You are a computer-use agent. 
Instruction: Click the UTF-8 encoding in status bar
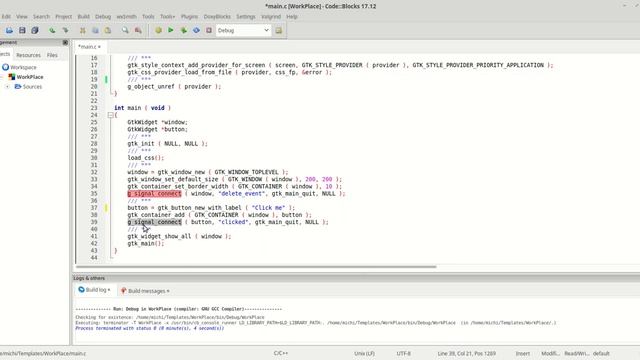pyautogui.click(x=403, y=353)
